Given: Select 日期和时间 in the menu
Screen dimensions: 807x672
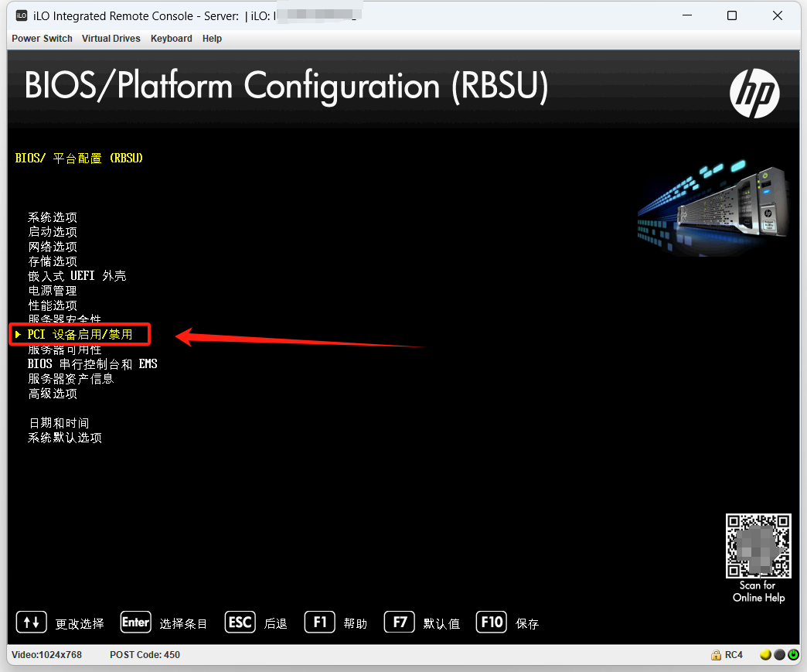Looking at the screenshot, I should pos(58,423).
